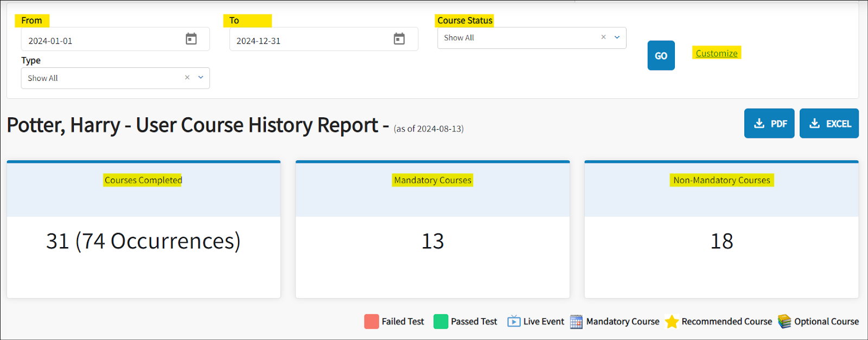The width and height of the screenshot is (868, 340).
Task: Click the Mandatory Course calendar legend icon
Action: click(576, 322)
